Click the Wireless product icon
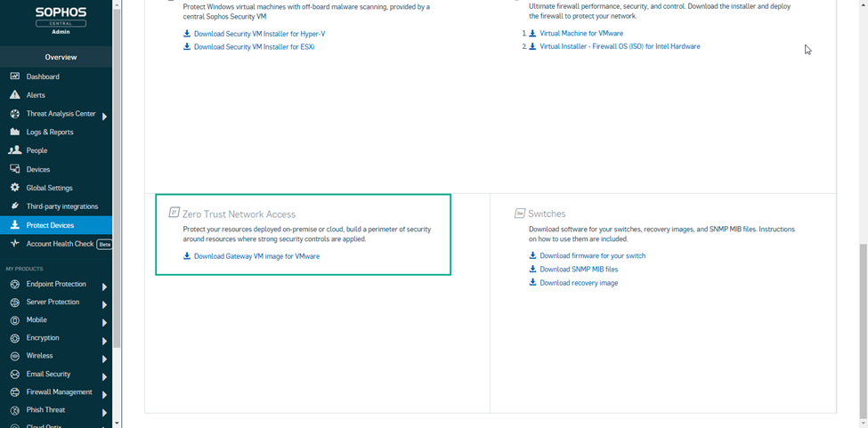The width and height of the screenshot is (868, 428). pos(15,356)
